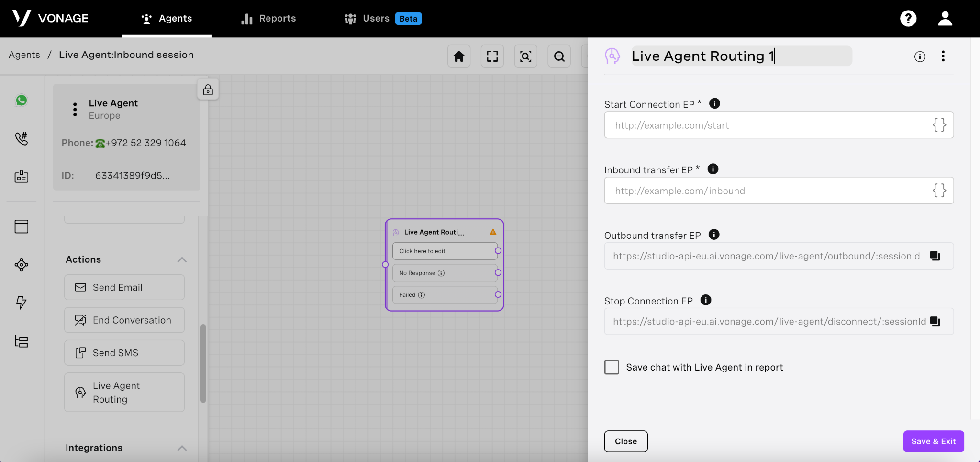Copy the Stop Connection EP URL
Viewport: 980px width, 462px height.
[935, 321]
